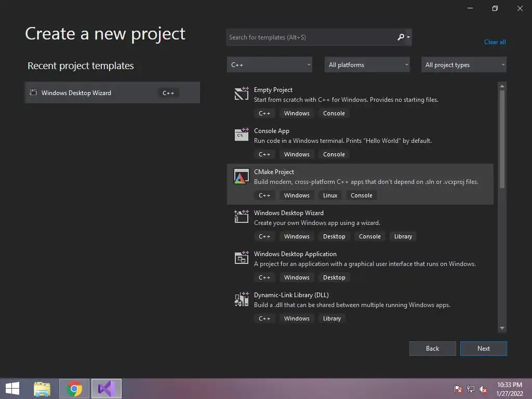
Task: Click the Library tag under Dynamic-Link Library
Action: pyautogui.click(x=332, y=318)
